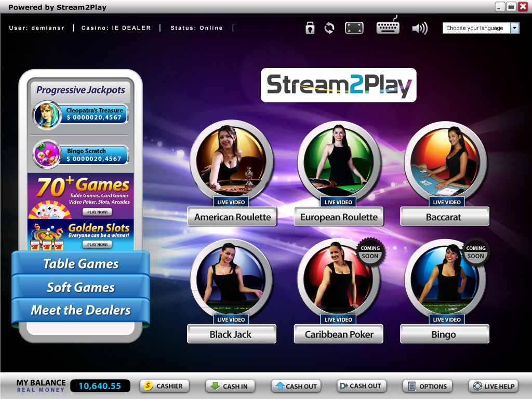Open the Table Games menu

click(81, 263)
